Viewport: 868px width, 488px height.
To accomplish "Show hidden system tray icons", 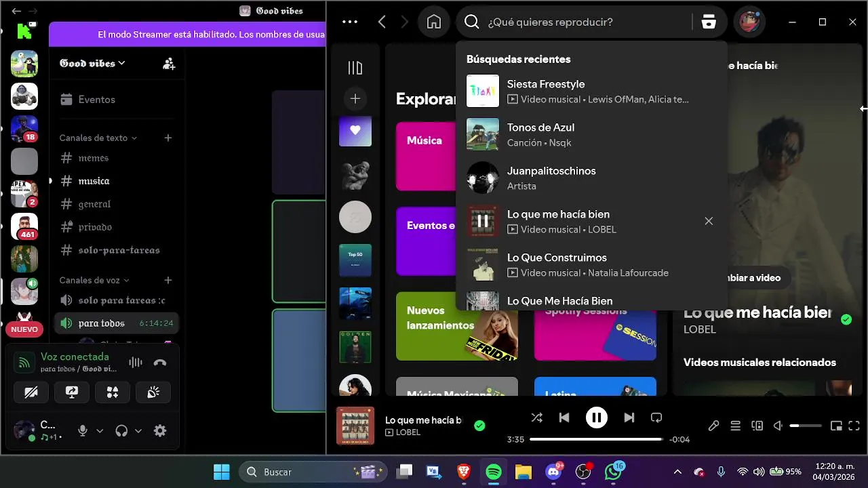I will point(677,472).
